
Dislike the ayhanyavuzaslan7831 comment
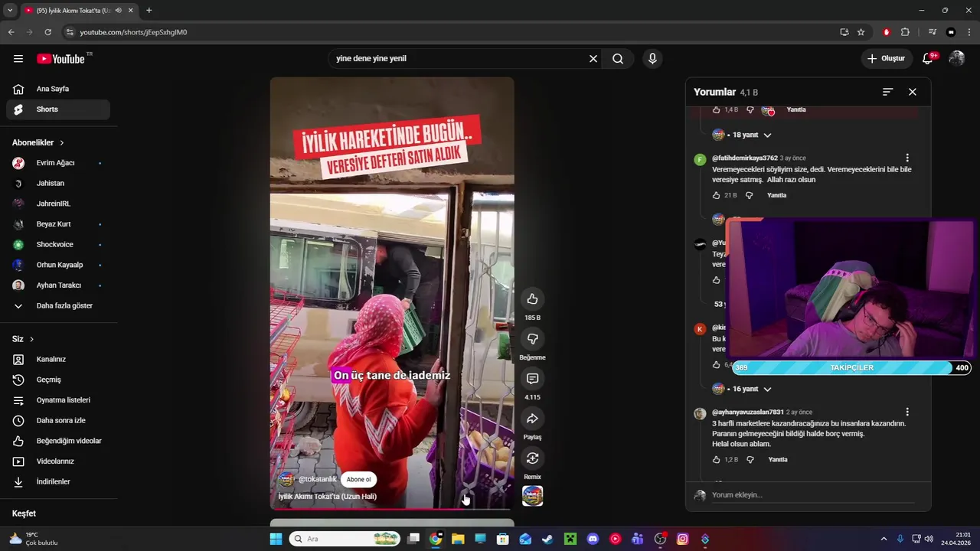point(750,460)
